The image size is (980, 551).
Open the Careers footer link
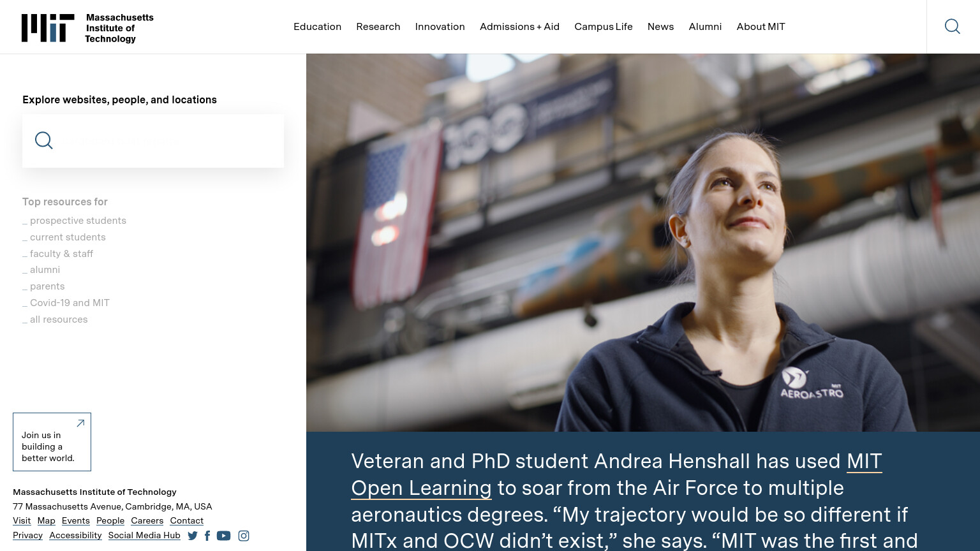147,521
